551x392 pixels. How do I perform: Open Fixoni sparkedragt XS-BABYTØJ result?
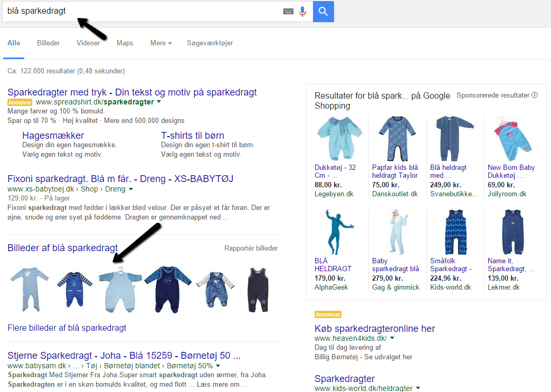click(120, 179)
